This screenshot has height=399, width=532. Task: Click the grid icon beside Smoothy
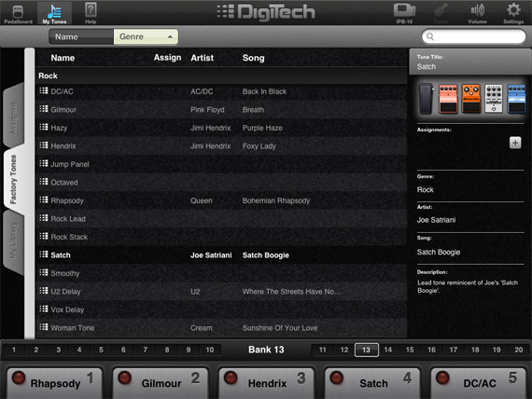tap(44, 272)
